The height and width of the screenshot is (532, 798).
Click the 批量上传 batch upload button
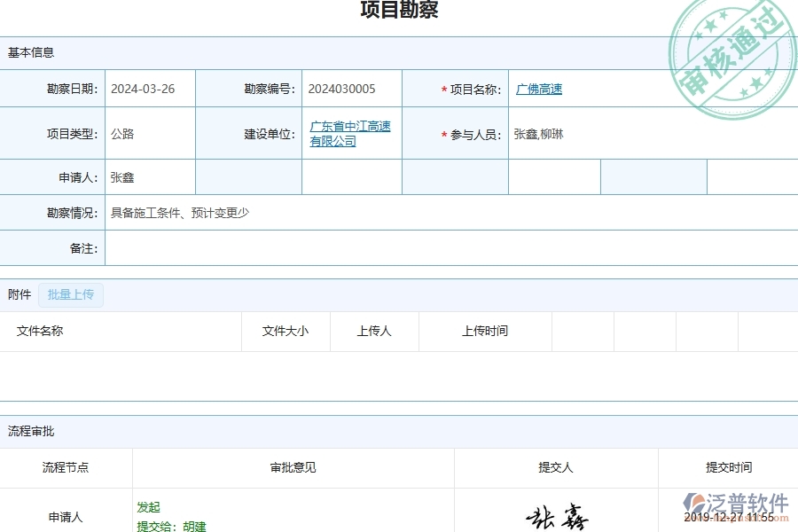pos(71,294)
